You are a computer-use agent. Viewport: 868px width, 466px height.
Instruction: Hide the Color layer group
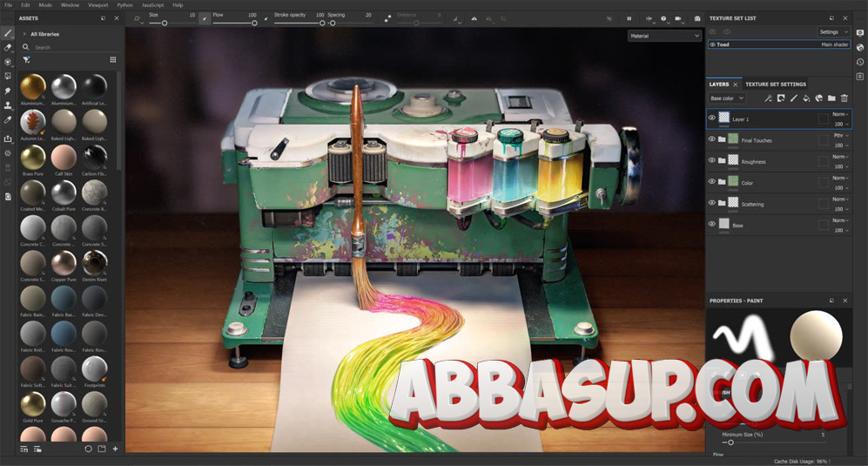click(x=712, y=181)
